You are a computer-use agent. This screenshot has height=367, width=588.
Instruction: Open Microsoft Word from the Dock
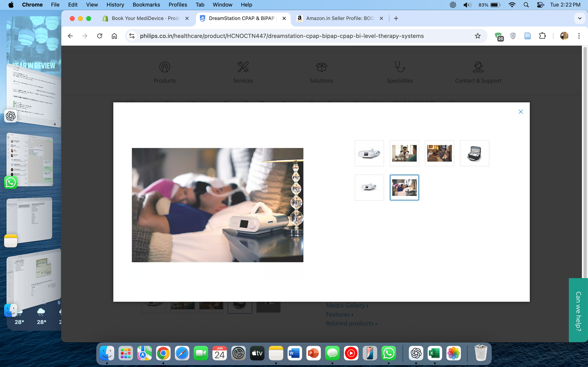295,353
